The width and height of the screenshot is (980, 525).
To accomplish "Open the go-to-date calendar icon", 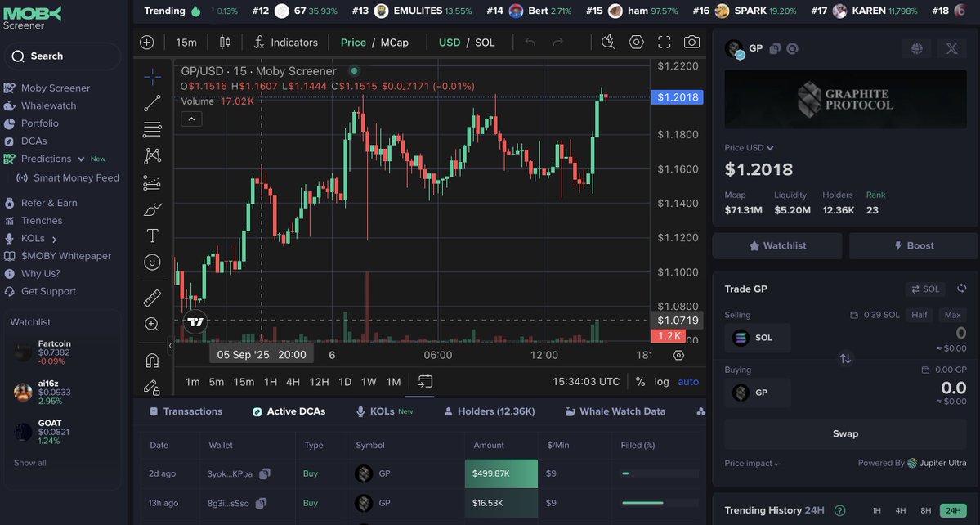I will point(425,381).
